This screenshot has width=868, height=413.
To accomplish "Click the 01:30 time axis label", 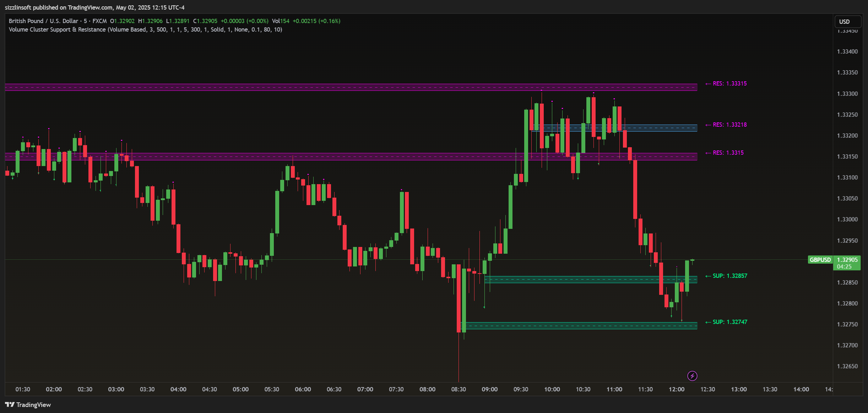I will pos(23,389).
